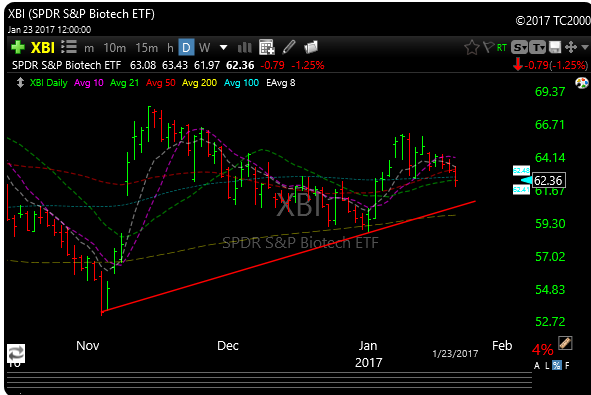Click the Avg 100 indicator label
591x395 pixels.
tap(241, 83)
